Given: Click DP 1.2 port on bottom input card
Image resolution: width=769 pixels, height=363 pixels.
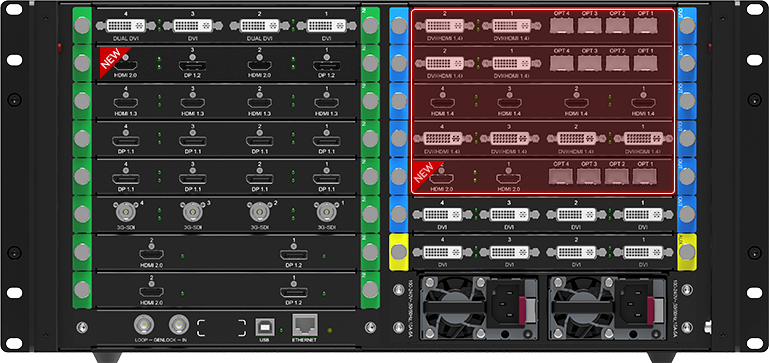Looking at the screenshot, I should pos(294,293).
